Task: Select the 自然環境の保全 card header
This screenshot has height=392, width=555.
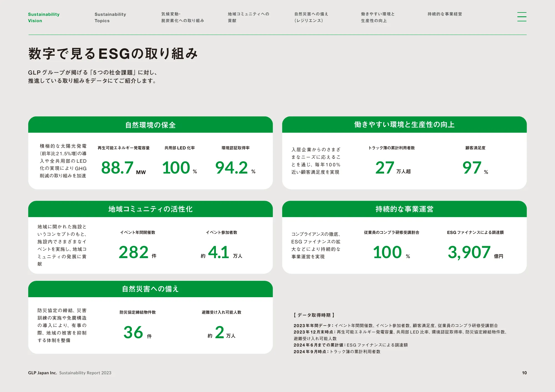Action: pyautogui.click(x=150, y=125)
